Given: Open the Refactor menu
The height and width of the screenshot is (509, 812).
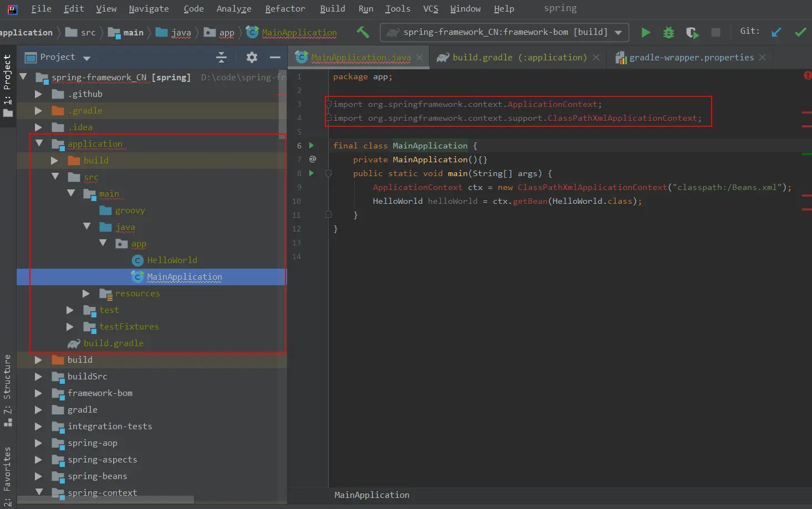Looking at the screenshot, I should [x=285, y=9].
